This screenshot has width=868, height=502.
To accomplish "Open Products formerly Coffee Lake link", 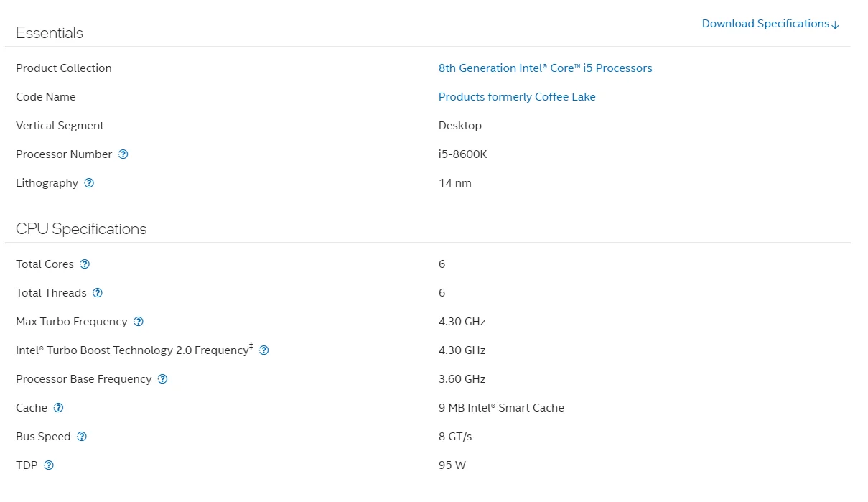I will tap(517, 97).
